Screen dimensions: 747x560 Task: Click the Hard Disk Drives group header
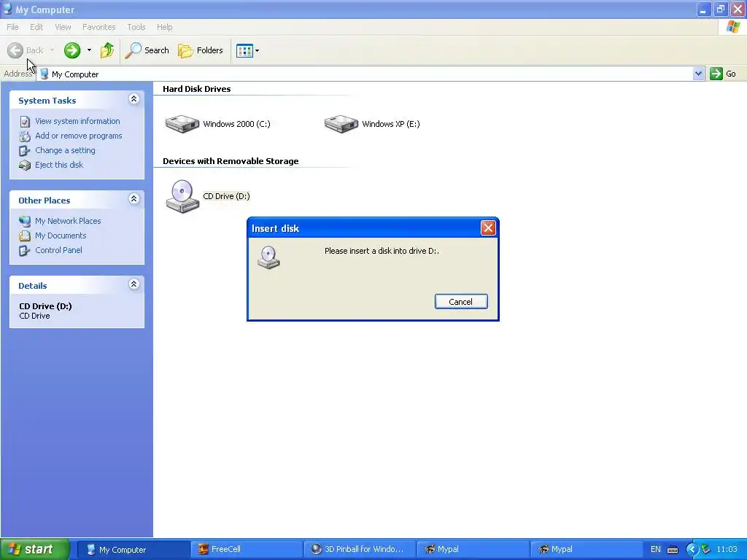[x=197, y=89]
